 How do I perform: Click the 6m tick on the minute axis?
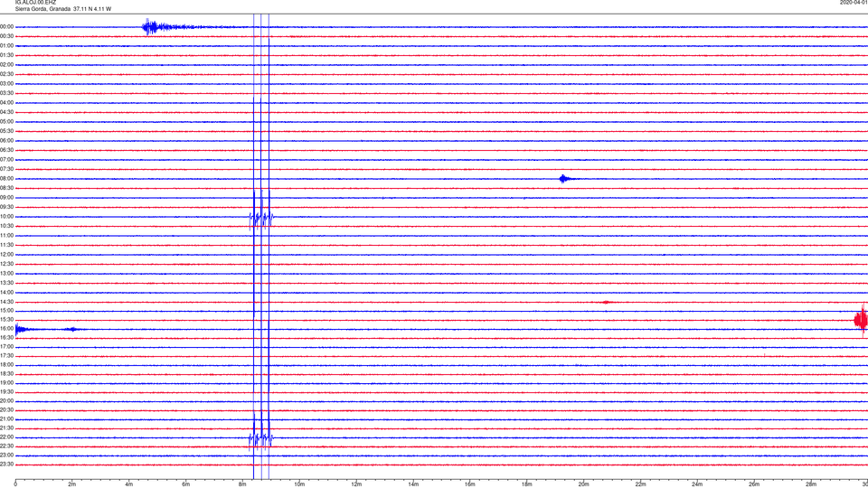(186, 484)
